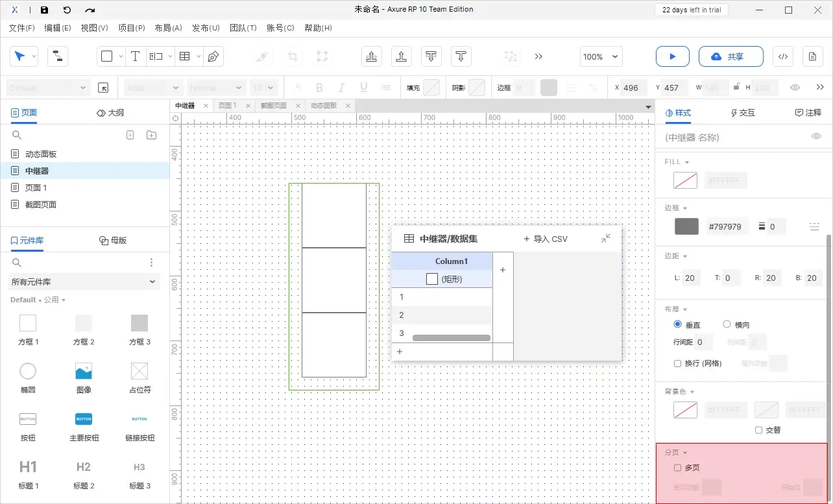Switch to 注释 notes tab
The height and width of the screenshot is (504, 833).
808,113
